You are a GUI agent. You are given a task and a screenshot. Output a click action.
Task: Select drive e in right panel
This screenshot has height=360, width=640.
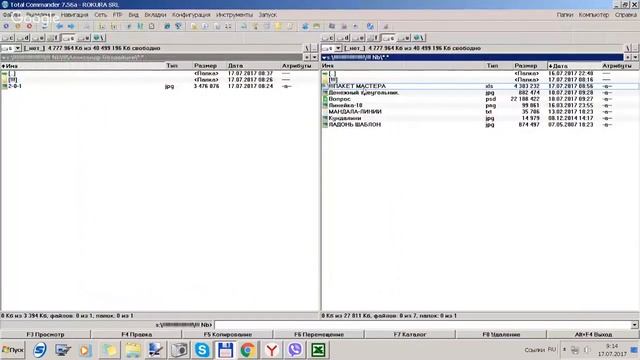[x=358, y=38]
